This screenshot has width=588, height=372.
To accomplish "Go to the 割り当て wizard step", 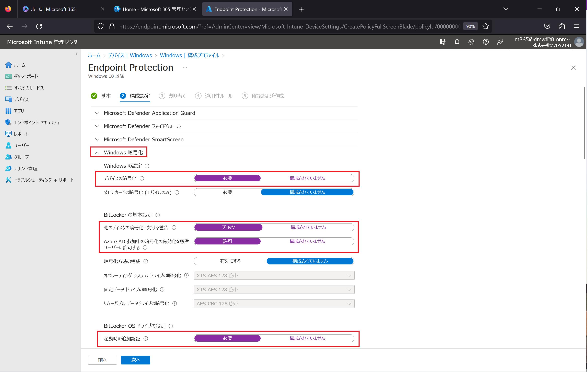I will click(172, 96).
